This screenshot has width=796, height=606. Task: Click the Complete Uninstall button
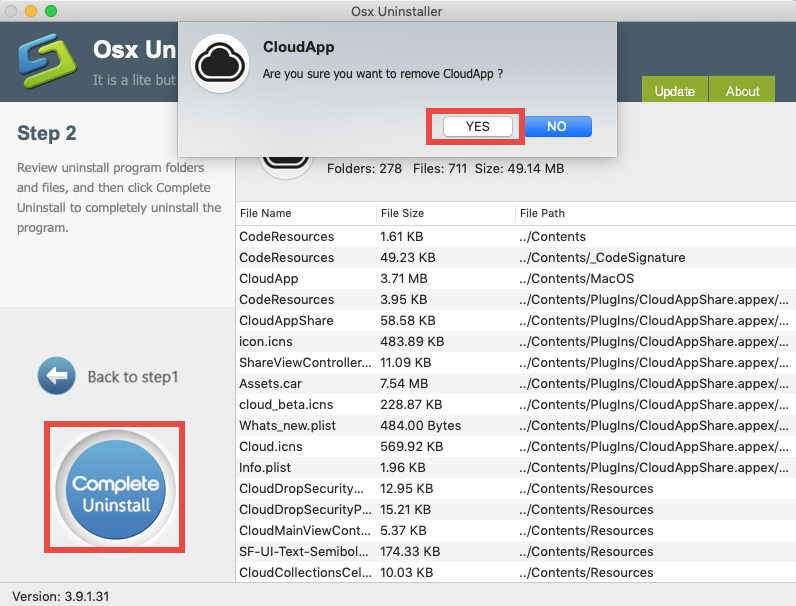(x=116, y=489)
